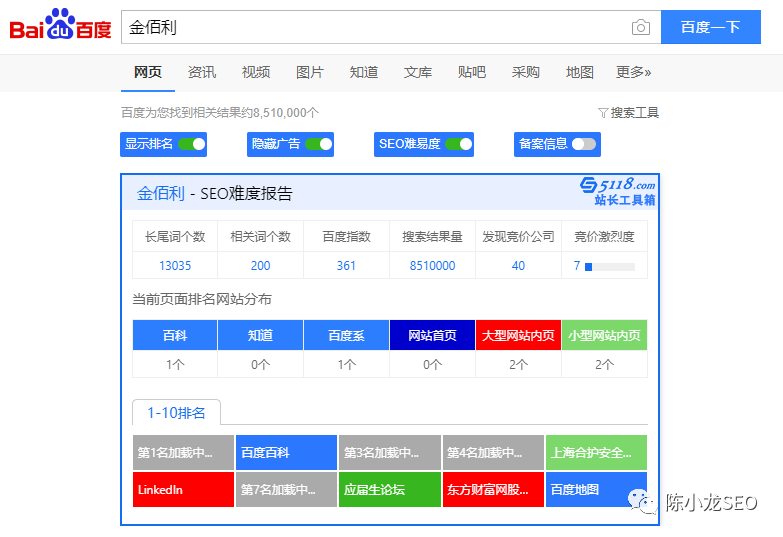
Task: Open the 上海合护安全 rank tile
Action: (596, 453)
